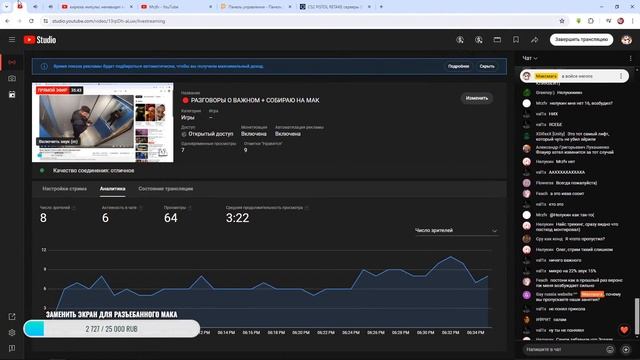Click the Изменить button for stream details

[x=477, y=98]
